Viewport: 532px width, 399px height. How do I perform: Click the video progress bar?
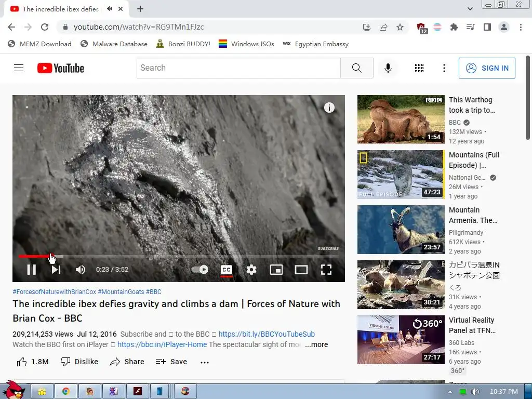coord(179,256)
